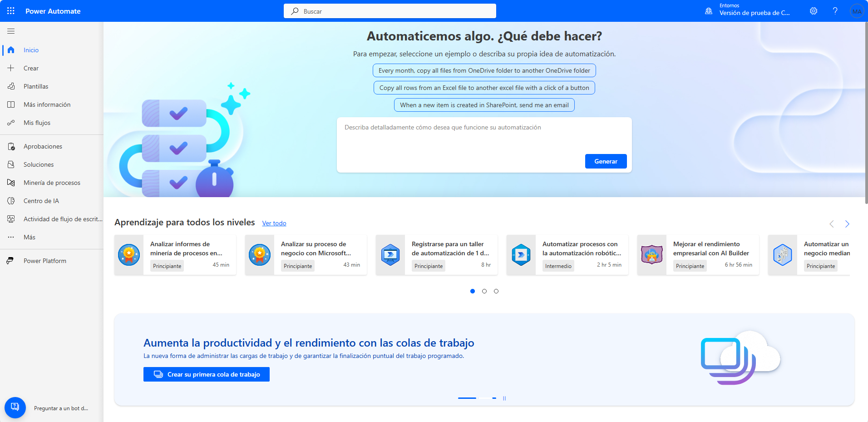Select first learning carousel page dot

pos(473,291)
